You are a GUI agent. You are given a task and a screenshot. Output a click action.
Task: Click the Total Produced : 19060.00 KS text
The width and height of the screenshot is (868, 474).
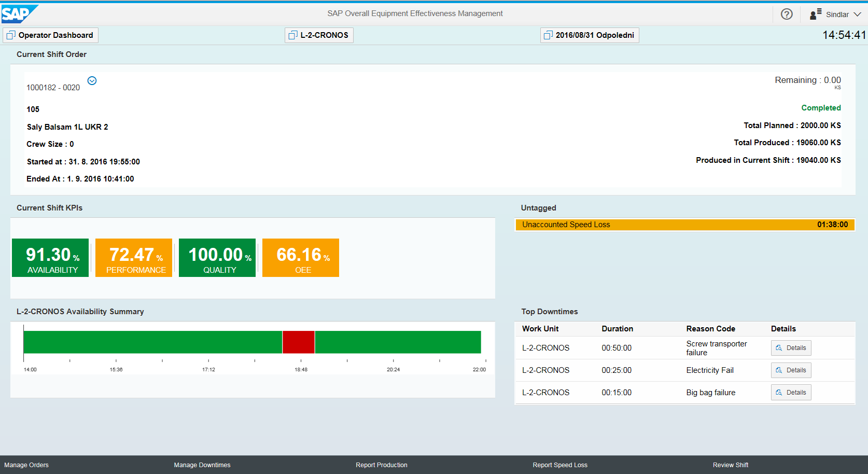787,143
